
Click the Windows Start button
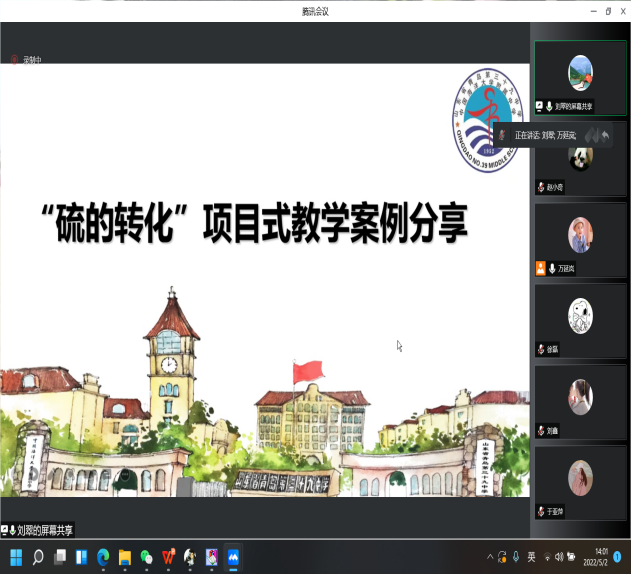[16, 556]
